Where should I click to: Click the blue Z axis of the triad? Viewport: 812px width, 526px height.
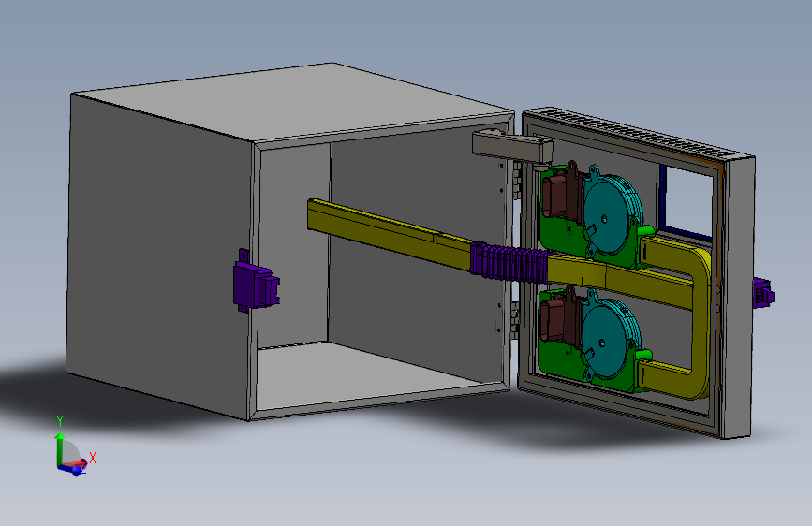point(71,470)
